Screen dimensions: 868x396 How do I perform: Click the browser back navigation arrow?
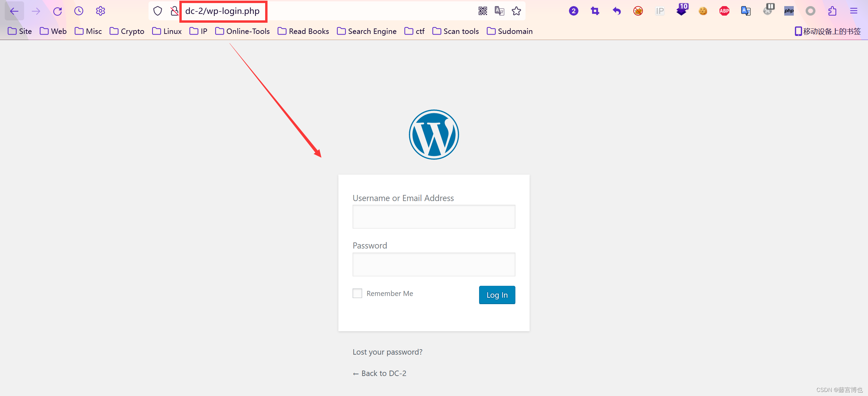[x=14, y=11]
